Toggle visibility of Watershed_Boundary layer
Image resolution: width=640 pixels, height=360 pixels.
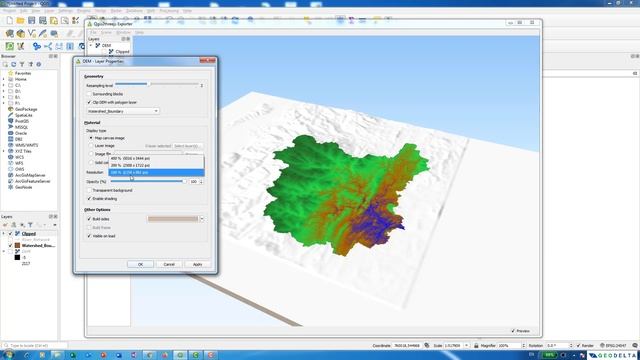(10, 246)
